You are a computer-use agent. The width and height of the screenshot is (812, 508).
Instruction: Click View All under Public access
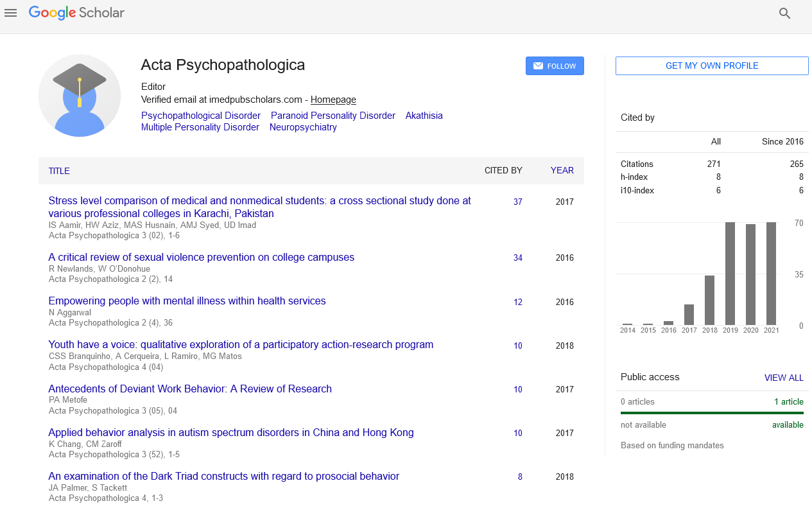[x=783, y=378]
